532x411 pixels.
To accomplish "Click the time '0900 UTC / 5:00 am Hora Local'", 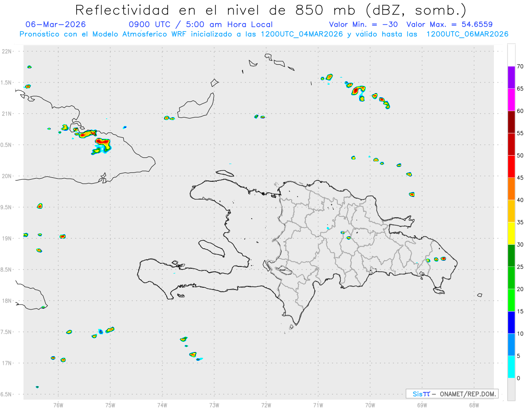I will [x=200, y=24].
